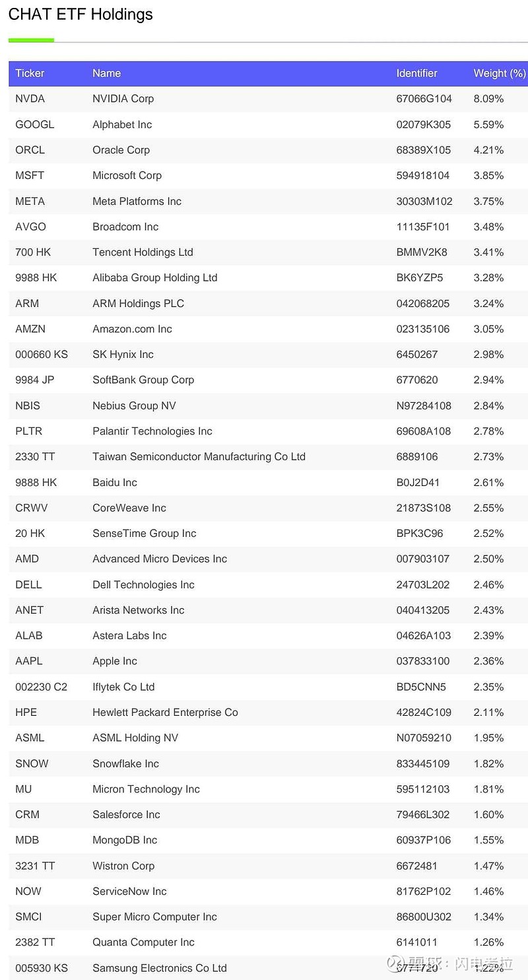Select the Oracle Corp row name
This screenshot has height=980, width=528.
tap(121, 150)
